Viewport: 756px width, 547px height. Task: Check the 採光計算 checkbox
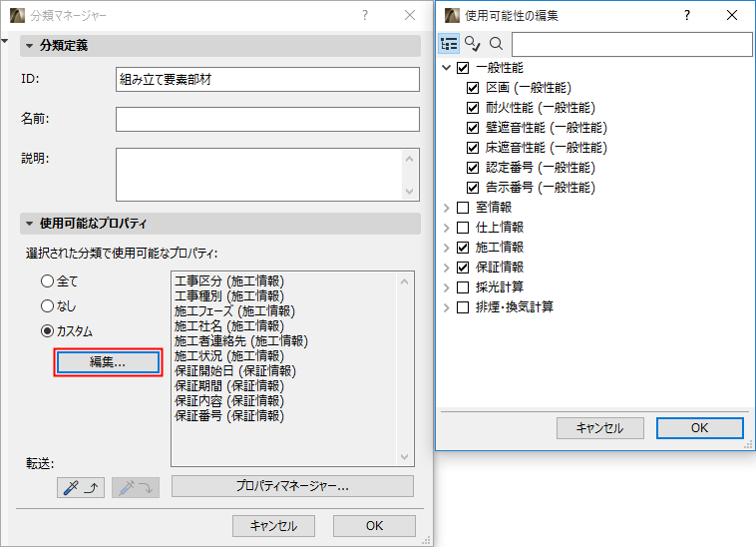(463, 287)
